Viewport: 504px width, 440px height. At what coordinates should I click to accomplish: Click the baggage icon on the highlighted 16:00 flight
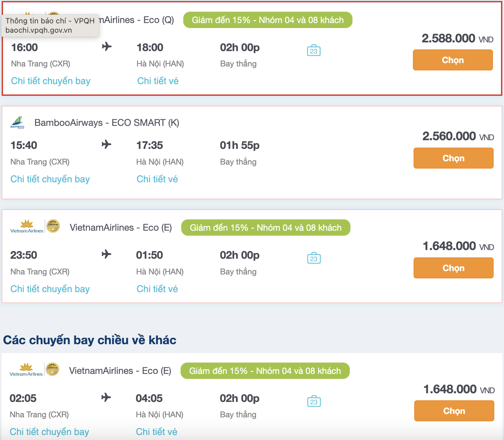(x=314, y=50)
